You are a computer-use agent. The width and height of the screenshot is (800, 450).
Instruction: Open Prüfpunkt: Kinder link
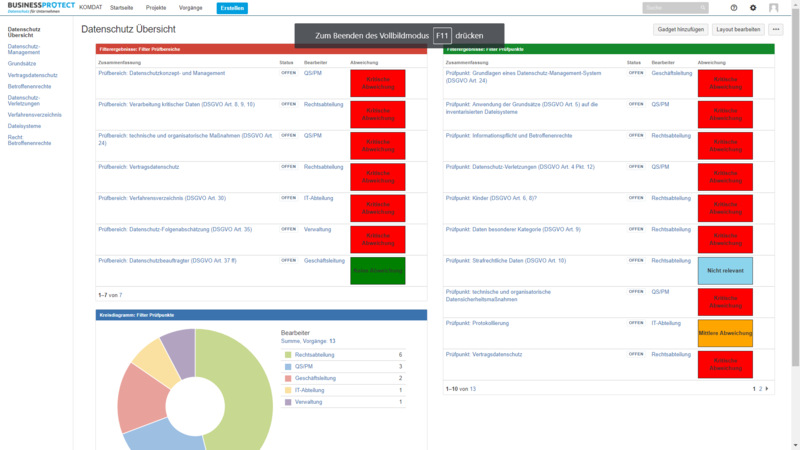[x=491, y=198]
